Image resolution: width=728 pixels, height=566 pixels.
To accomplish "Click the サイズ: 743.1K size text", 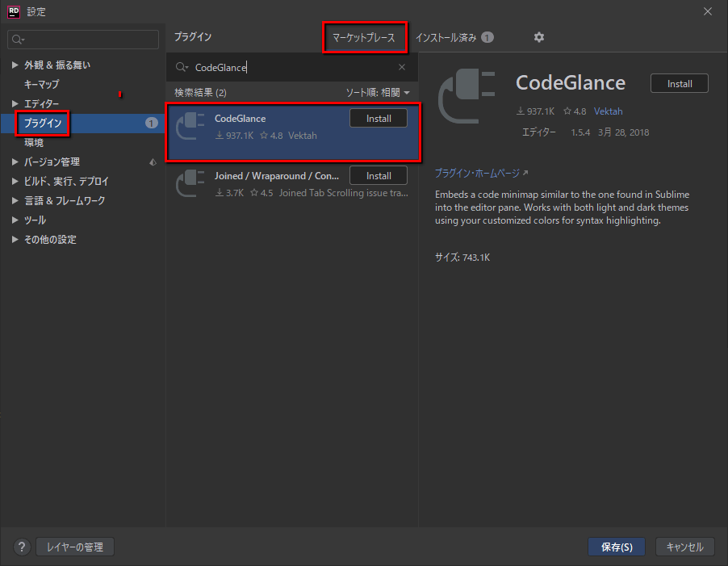I will [x=462, y=258].
